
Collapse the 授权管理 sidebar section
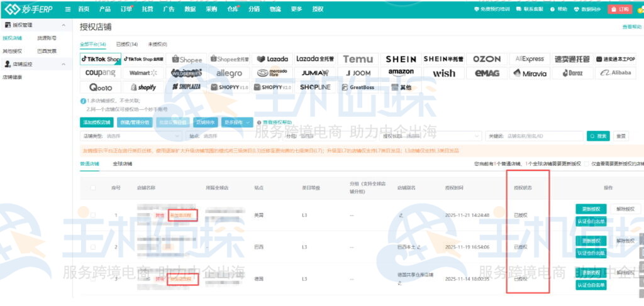pyautogui.click(x=64, y=25)
